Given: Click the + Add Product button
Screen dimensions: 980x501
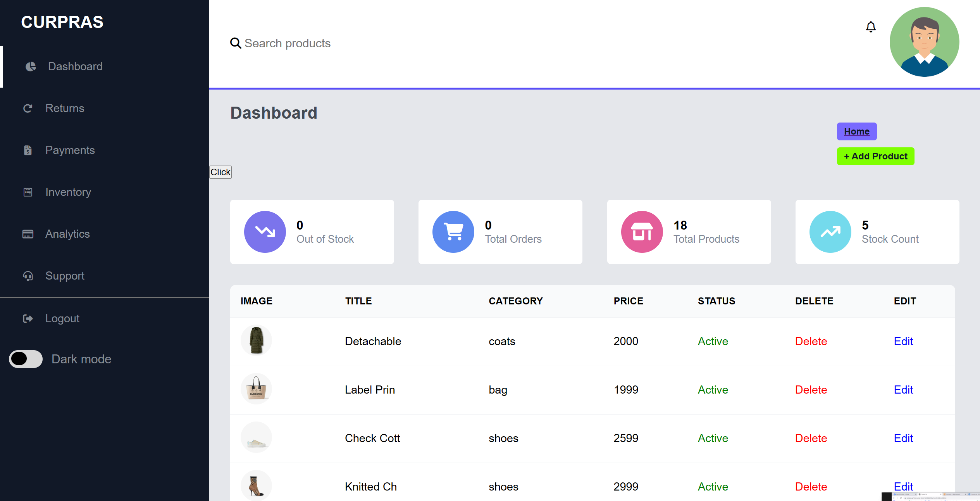Looking at the screenshot, I should click(x=875, y=156).
